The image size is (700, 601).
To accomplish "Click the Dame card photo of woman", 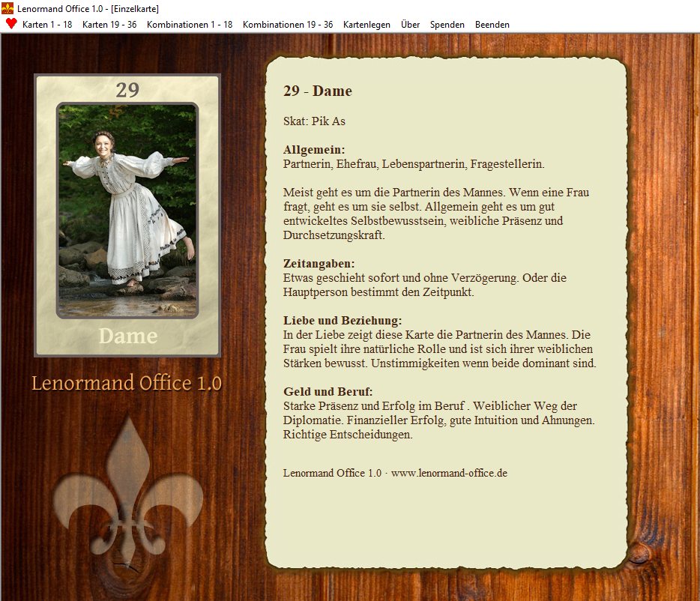I will click(127, 210).
